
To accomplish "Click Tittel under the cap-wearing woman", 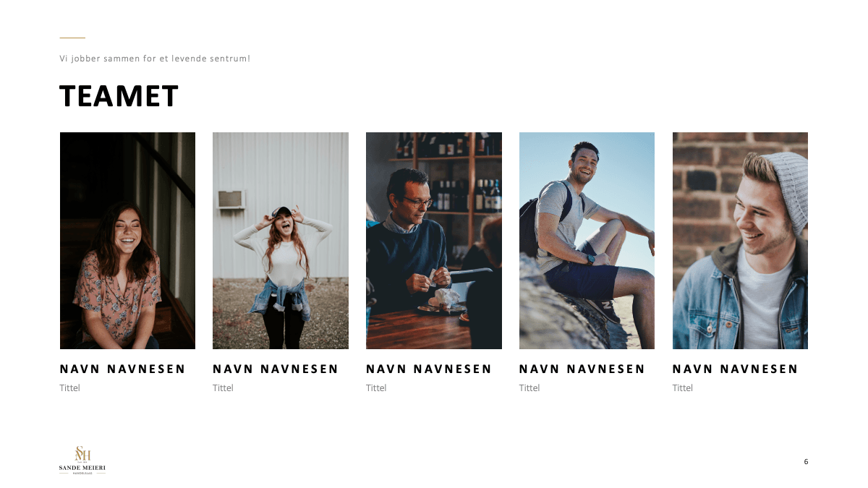I will coord(223,388).
